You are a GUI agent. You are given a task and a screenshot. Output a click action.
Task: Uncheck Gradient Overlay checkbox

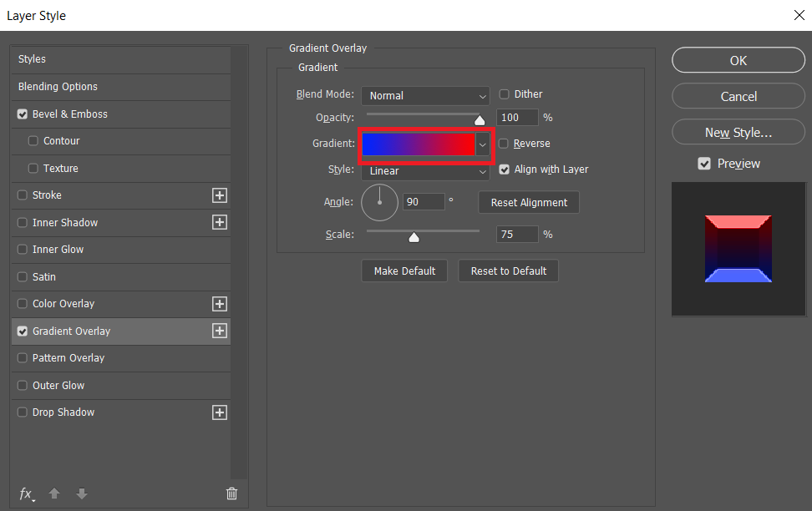pyautogui.click(x=23, y=331)
